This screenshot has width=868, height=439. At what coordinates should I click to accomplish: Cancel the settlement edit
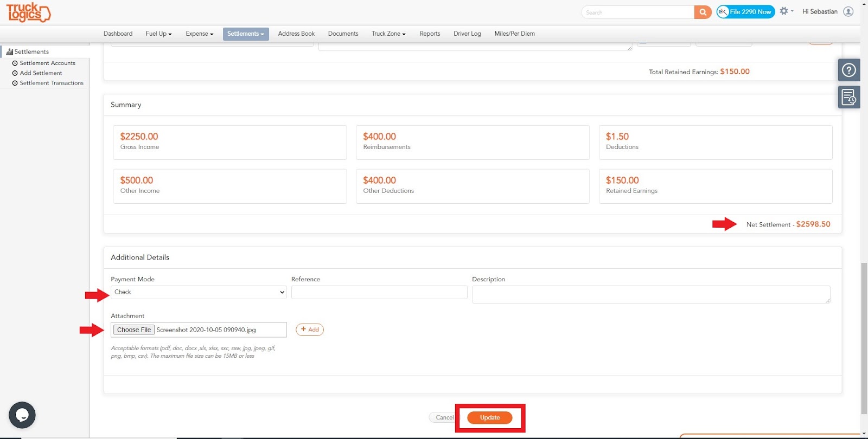point(443,418)
